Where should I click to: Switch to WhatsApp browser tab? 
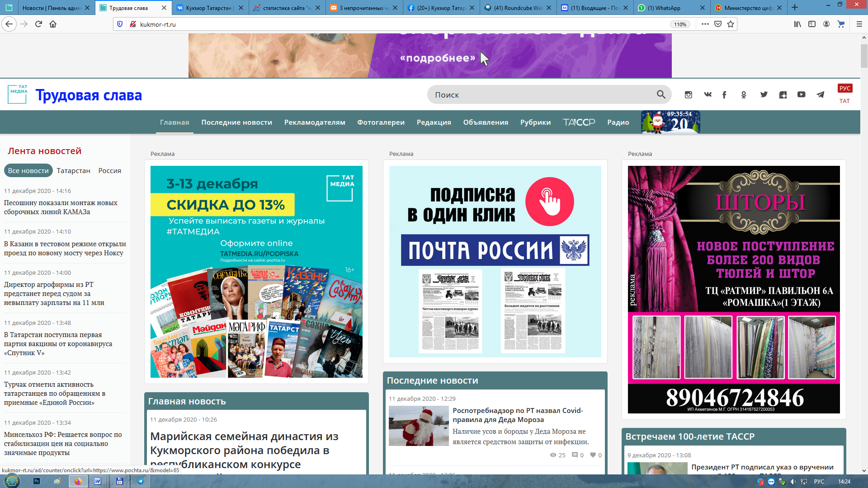pyautogui.click(x=671, y=8)
